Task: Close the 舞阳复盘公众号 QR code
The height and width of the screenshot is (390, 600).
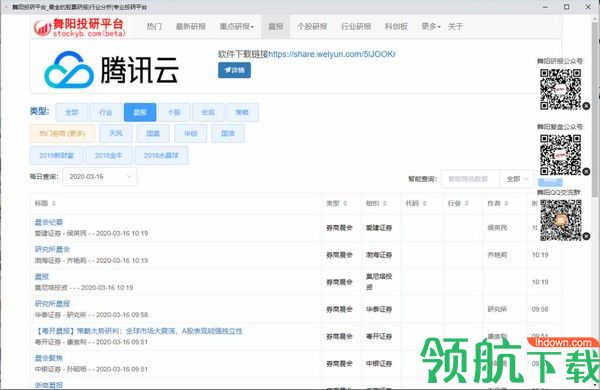Action: click(x=586, y=171)
